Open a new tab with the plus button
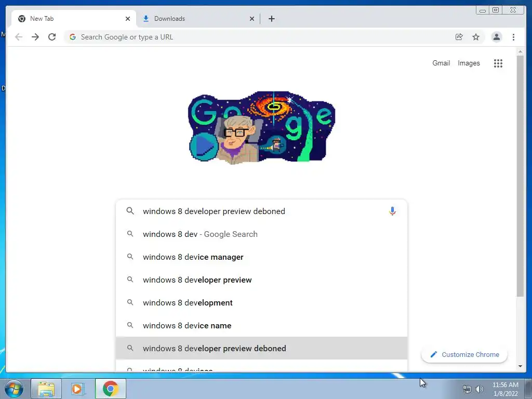 click(x=271, y=19)
